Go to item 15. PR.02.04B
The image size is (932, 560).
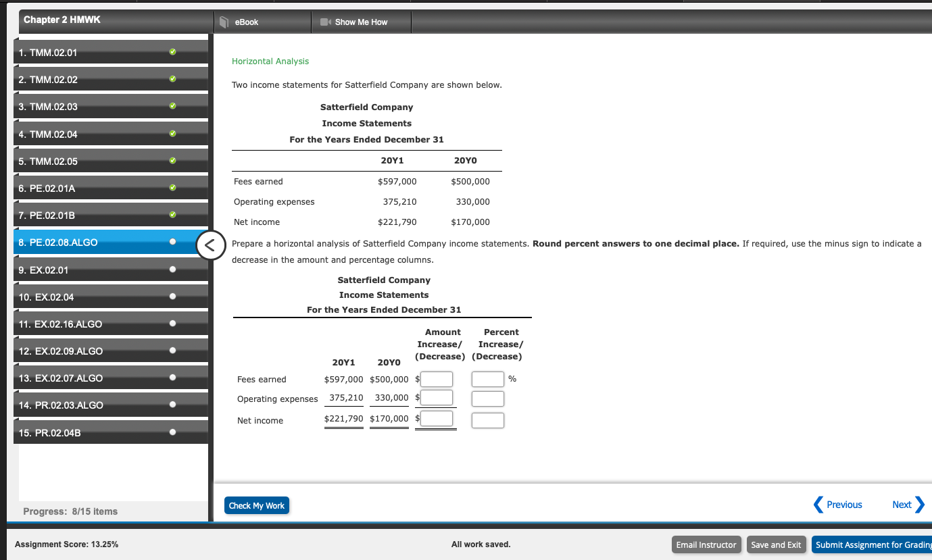click(x=111, y=432)
